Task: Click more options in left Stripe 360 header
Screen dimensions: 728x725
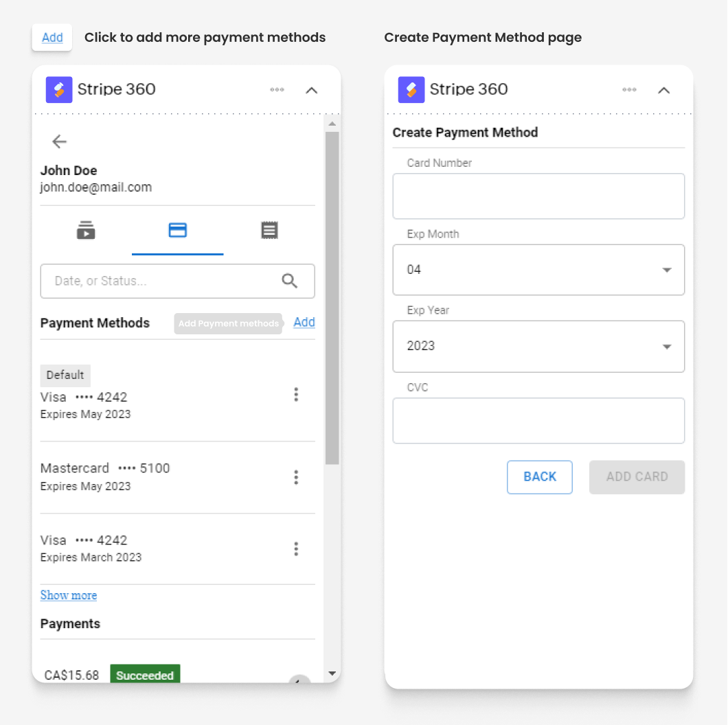Action: (277, 90)
